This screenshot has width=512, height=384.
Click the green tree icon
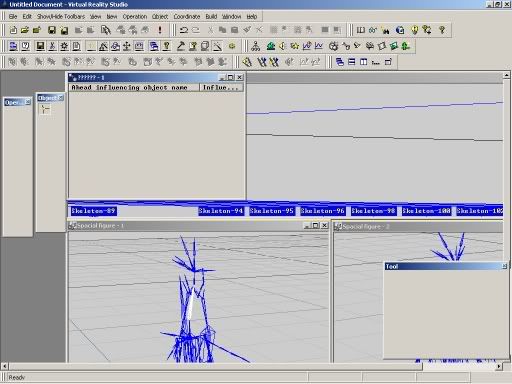[x=405, y=46]
